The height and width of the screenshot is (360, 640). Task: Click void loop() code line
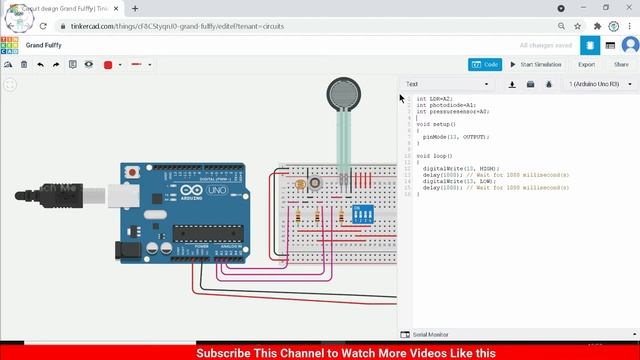click(434, 156)
